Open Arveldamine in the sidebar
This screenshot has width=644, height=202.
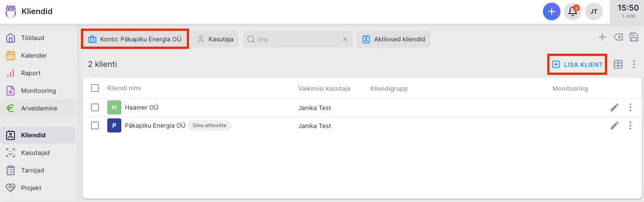point(39,108)
